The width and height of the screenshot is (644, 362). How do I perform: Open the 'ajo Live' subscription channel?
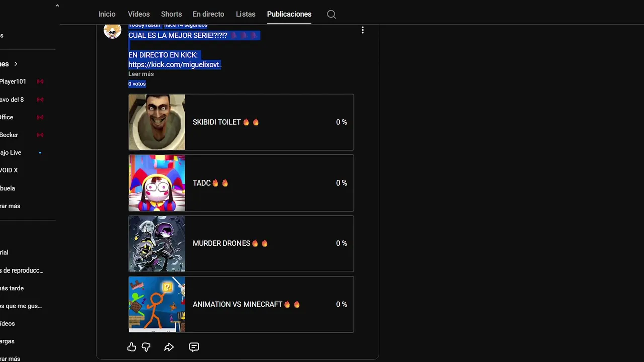(11, 153)
